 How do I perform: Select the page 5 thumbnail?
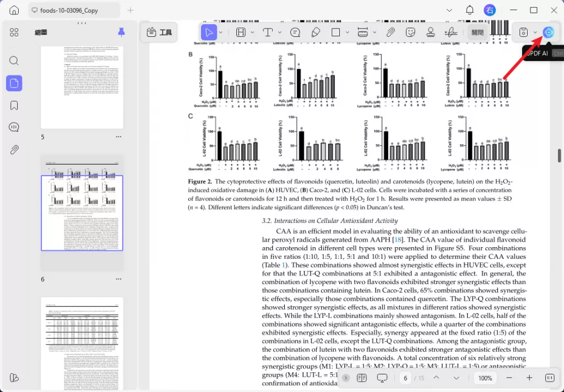click(82, 87)
